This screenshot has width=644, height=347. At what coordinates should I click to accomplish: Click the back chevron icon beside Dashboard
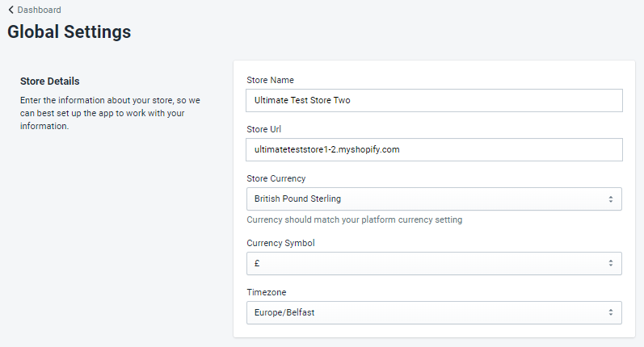[11, 10]
